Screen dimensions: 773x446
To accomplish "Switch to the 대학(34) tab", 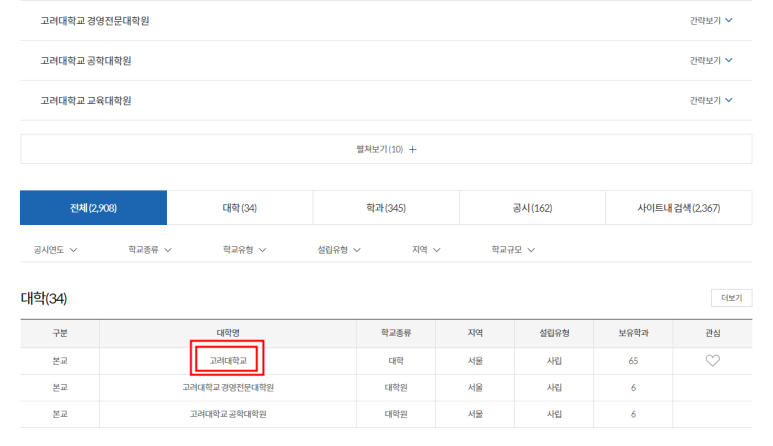I will pyautogui.click(x=240, y=208).
